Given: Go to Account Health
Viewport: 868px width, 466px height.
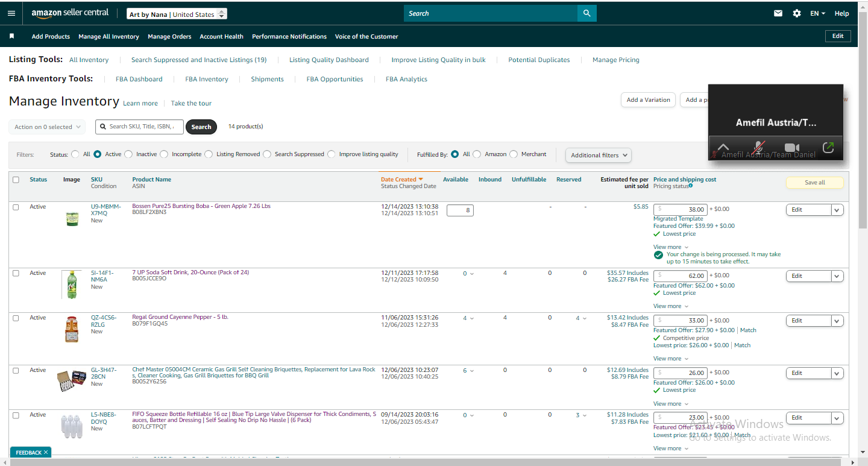Looking at the screenshot, I should coord(222,36).
